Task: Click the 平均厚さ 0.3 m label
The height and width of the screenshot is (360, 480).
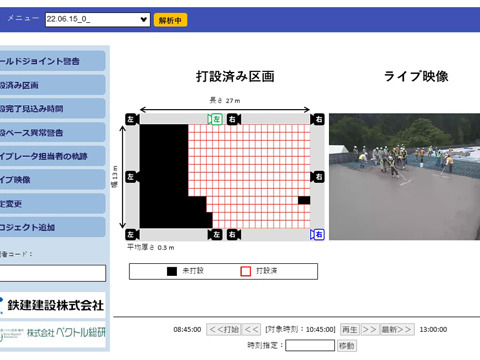Action: (x=151, y=247)
